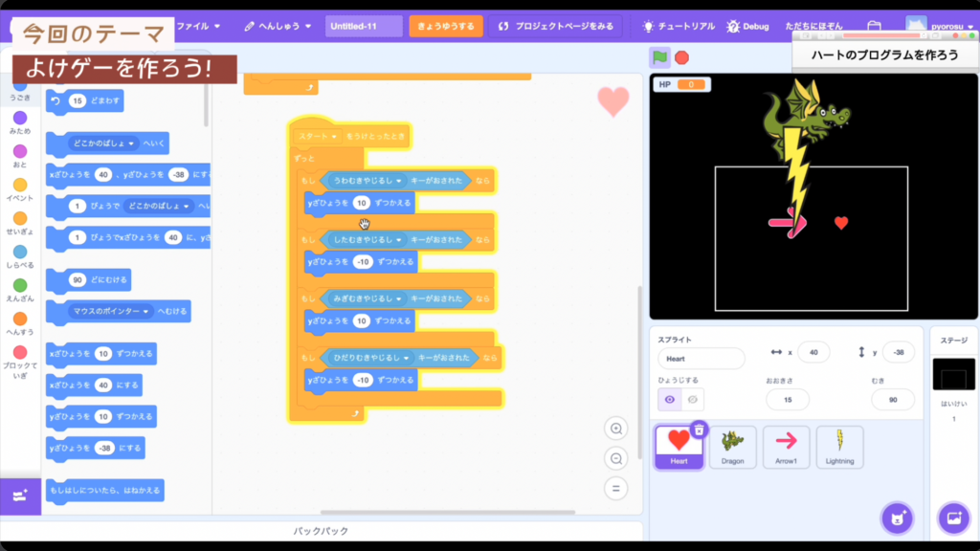Open the ファイル menu
The height and width of the screenshot is (551, 980).
pyautogui.click(x=199, y=26)
